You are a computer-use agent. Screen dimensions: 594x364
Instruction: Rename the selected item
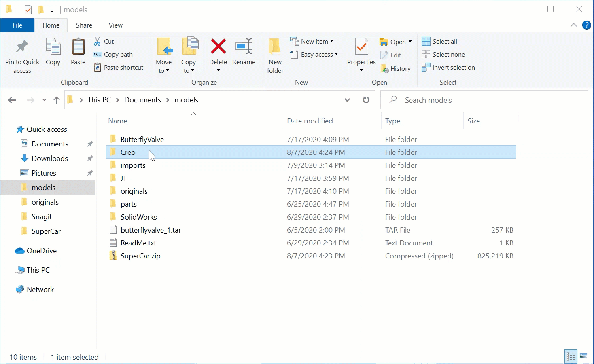[244, 52]
